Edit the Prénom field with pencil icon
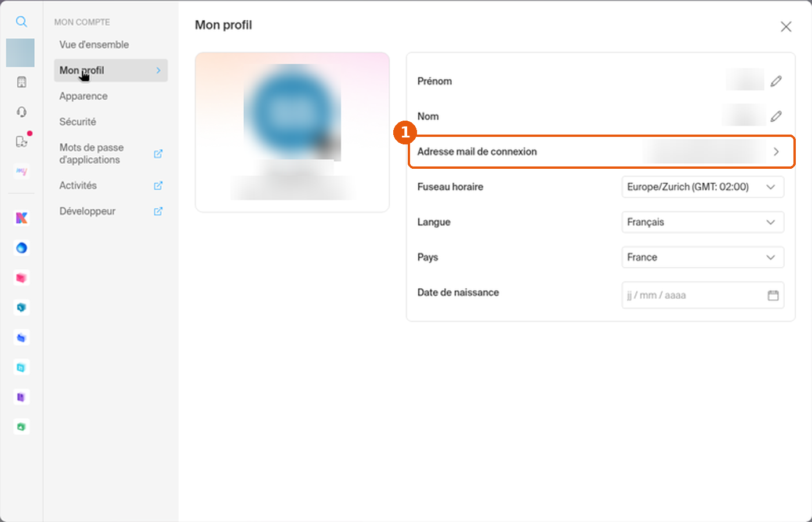This screenshot has width=812, height=522. click(x=776, y=81)
